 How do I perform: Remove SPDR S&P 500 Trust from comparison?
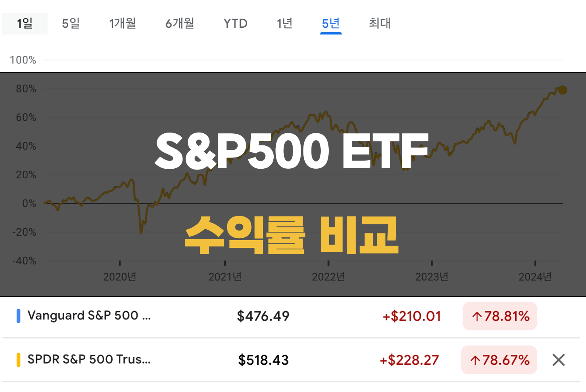coord(558,360)
